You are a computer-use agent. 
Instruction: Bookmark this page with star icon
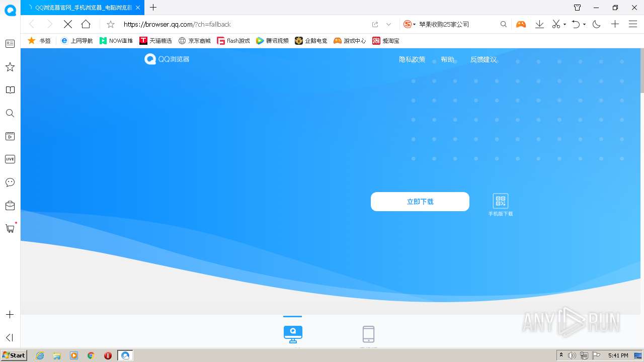[x=111, y=24]
